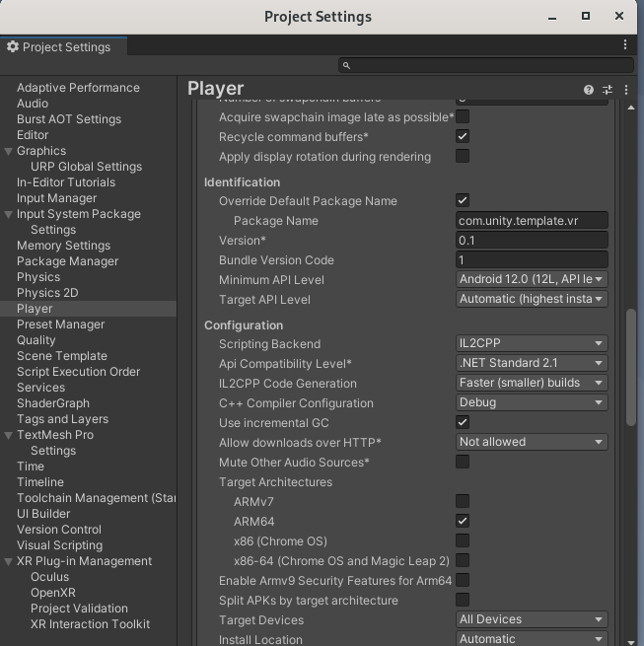Go to Package Manager settings
644x646 pixels.
coord(67,261)
